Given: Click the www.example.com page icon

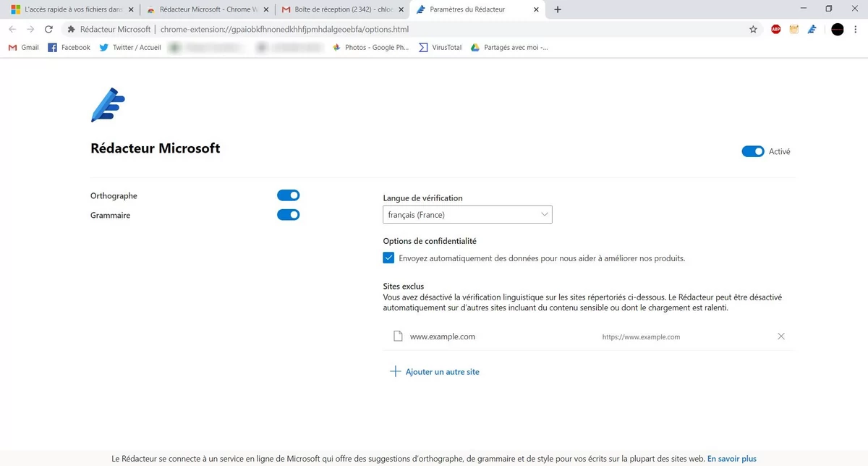Looking at the screenshot, I should coord(396,336).
